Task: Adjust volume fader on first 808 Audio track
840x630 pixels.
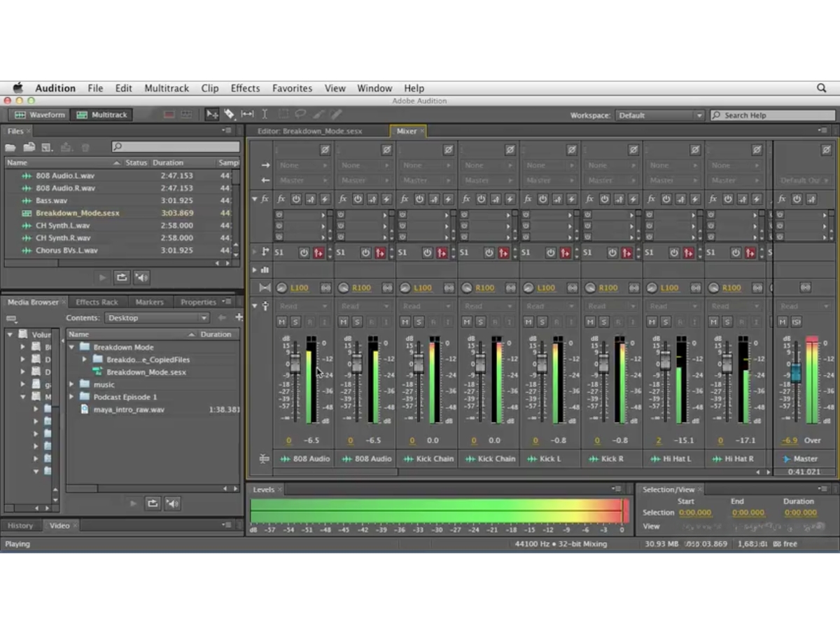Action: click(x=295, y=363)
